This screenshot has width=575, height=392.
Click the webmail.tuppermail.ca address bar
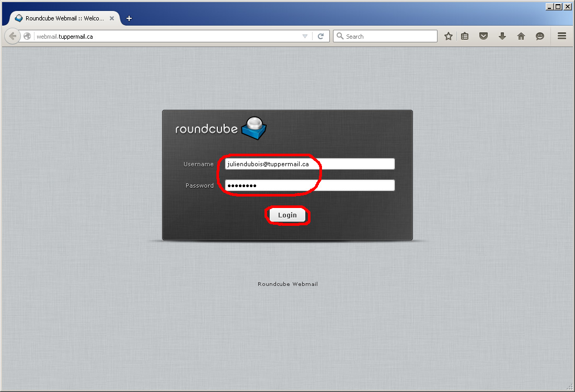(167, 37)
